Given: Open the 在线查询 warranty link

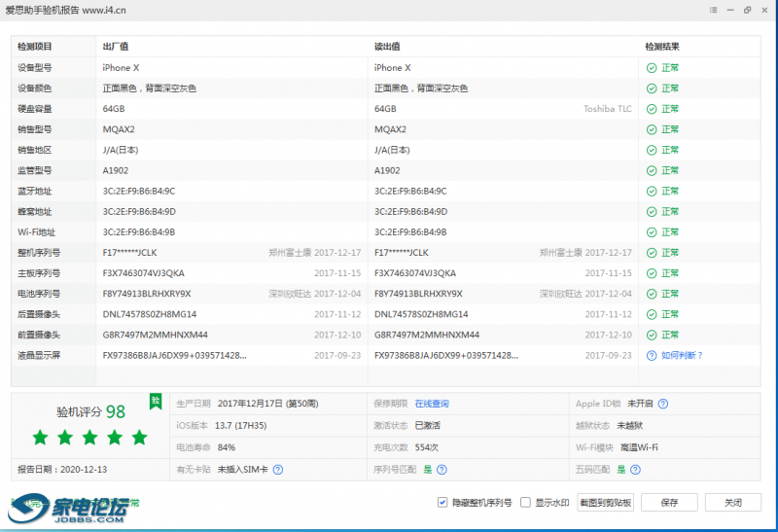Looking at the screenshot, I should 432,404.
